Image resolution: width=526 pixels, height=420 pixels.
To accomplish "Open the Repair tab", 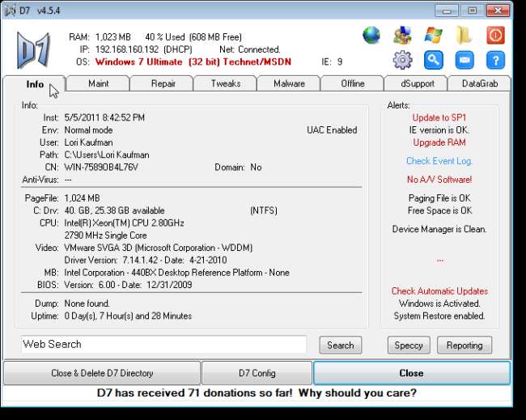I will pyautogui.click(x=163, y=83).
